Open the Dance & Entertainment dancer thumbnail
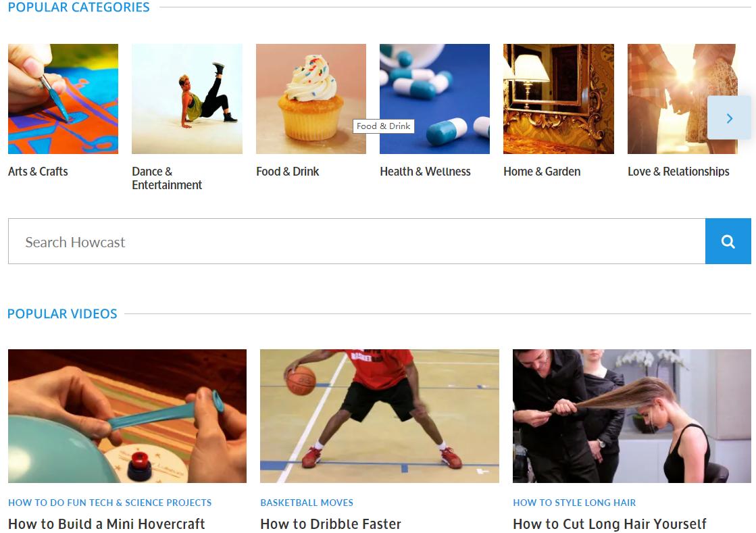 187,99
